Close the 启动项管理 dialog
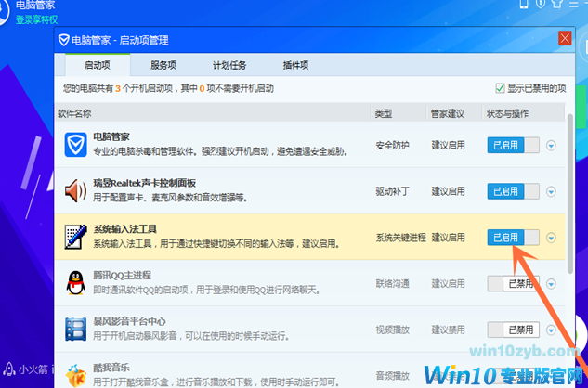The height and width of the screenshot is (388, 588). coord(565,38)
